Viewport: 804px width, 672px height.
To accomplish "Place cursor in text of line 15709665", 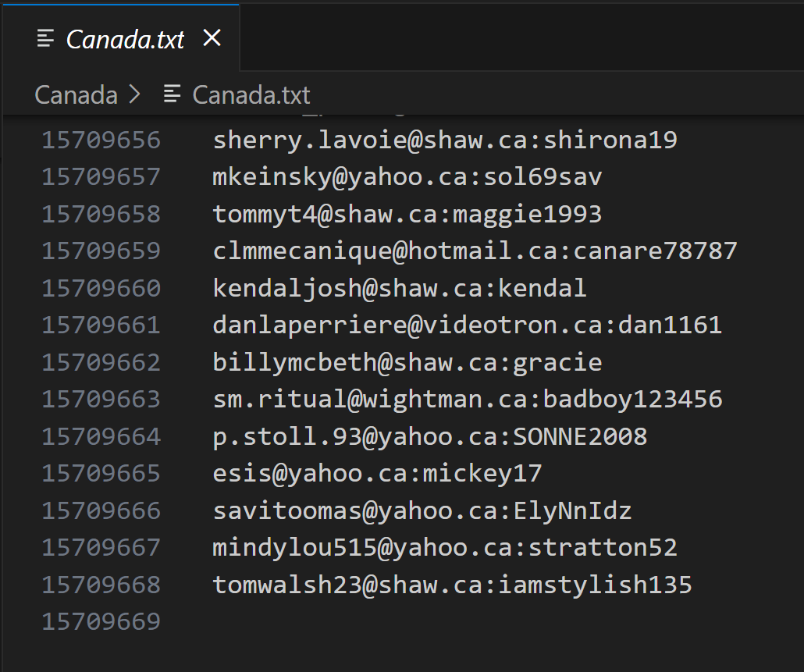I will (376, 474).
